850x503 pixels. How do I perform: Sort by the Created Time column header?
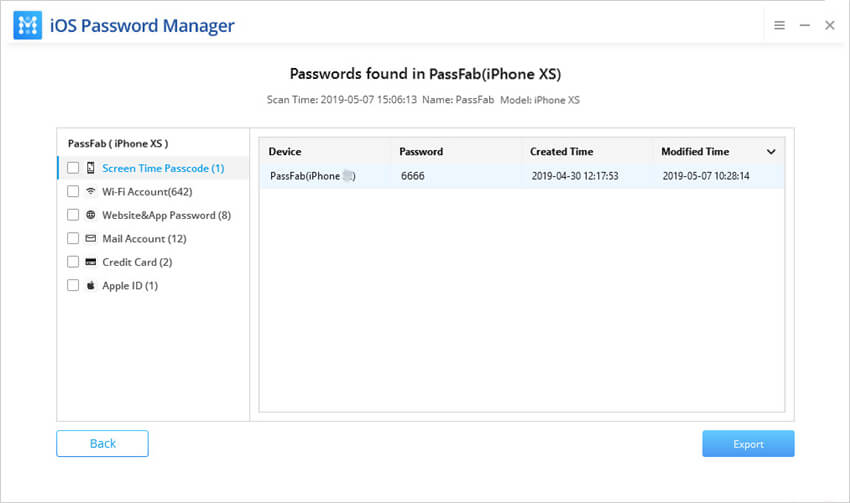[x=562, y=152]
